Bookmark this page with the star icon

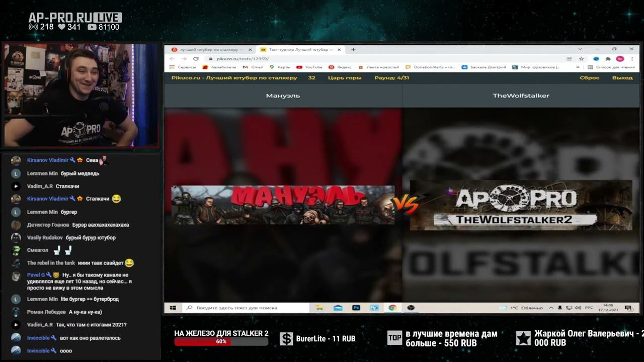[x=582, y=59]
